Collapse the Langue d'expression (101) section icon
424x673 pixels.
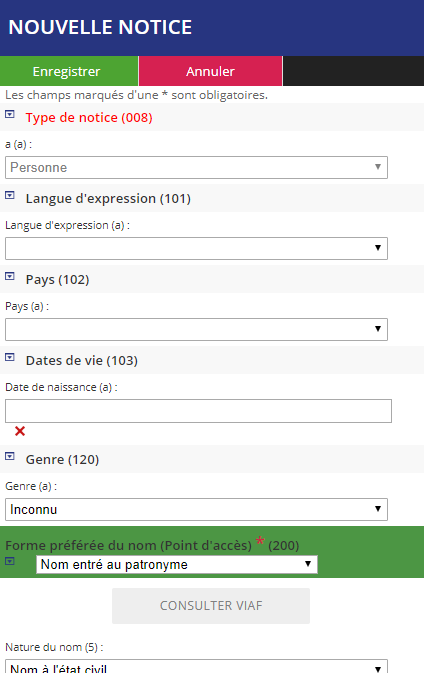click(9, 195)
